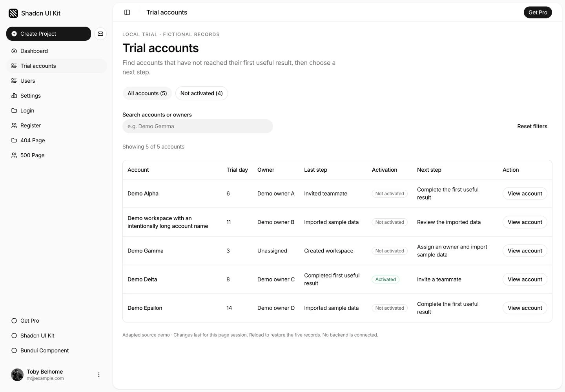Viewport: 565px width, 392px height.
Task: Click the 404 Page folder icon
Action: coord(14,140)
